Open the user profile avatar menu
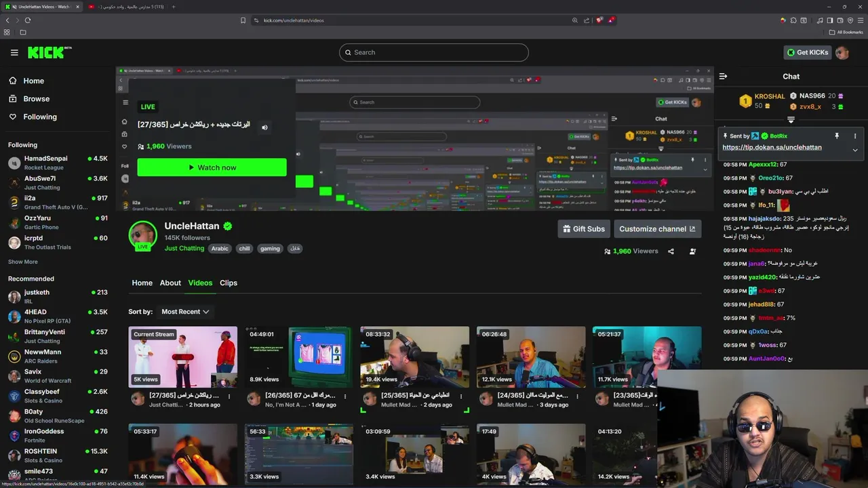This screenshot has height=488, width=868. coord(842,52)
